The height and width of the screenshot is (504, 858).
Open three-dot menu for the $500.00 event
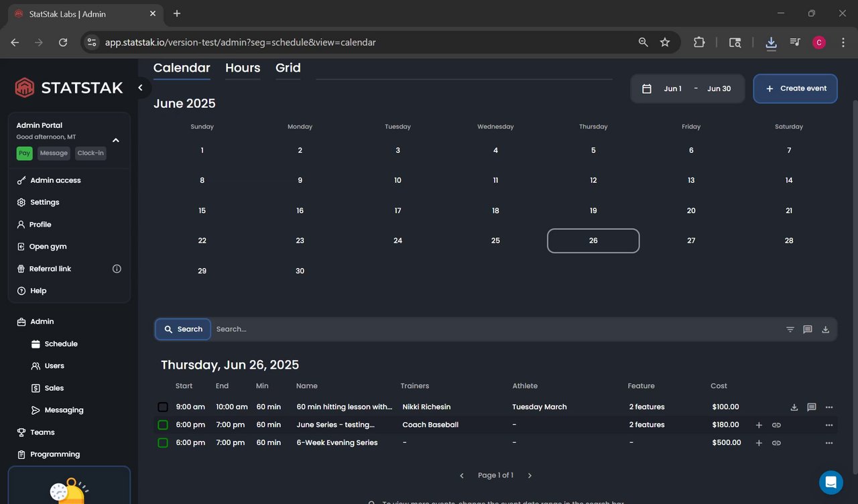[x=829, y=443]
